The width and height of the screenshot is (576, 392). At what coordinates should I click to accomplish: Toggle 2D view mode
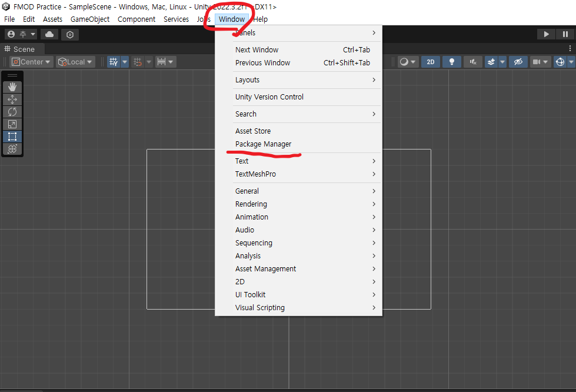(x=431, y=62)
